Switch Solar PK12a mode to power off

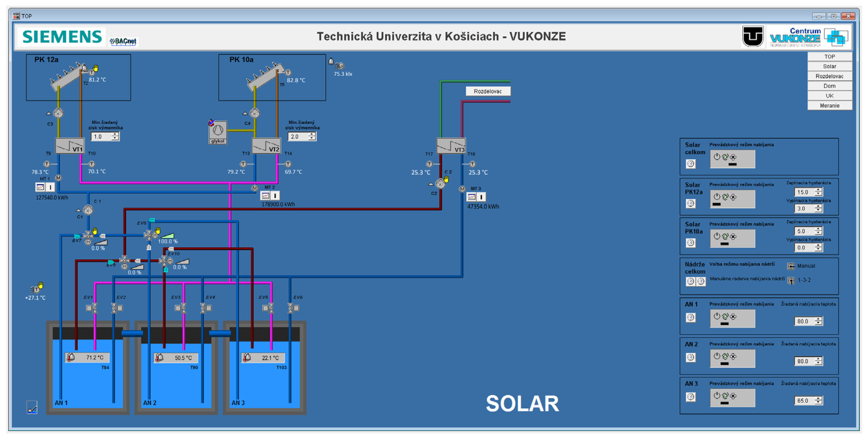[717, 196]
